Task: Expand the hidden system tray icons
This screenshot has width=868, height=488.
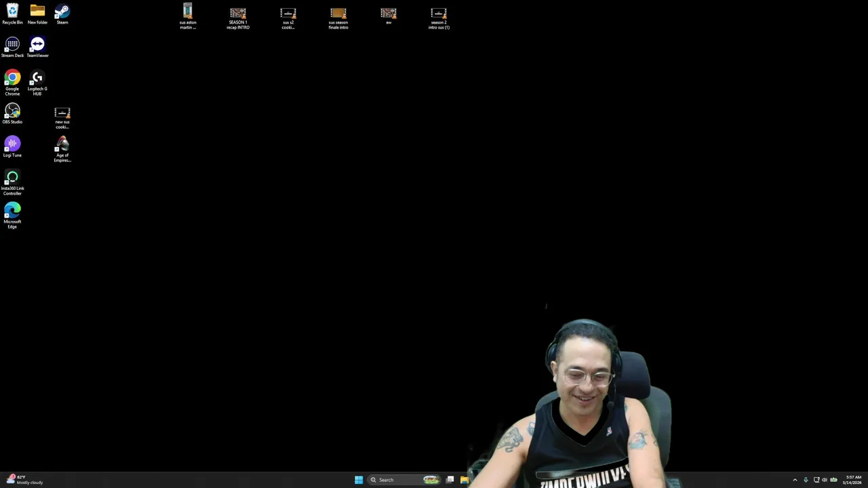Action: 795,480
